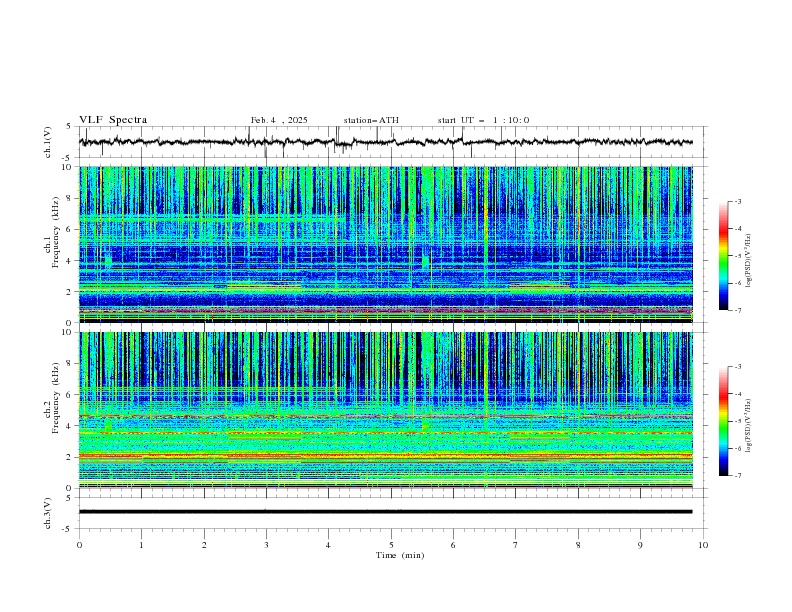Click ch.1(V) axis tick "-5"
The height and width of the screenshot is (612, 792).
coord(68,158)
